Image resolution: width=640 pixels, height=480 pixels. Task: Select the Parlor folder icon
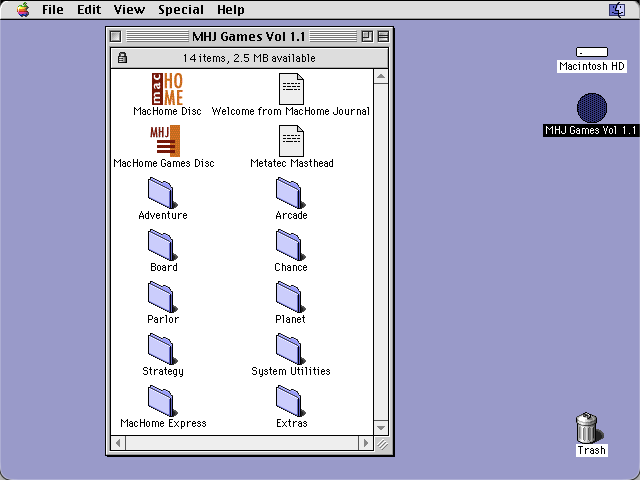[x=162, y=297]
